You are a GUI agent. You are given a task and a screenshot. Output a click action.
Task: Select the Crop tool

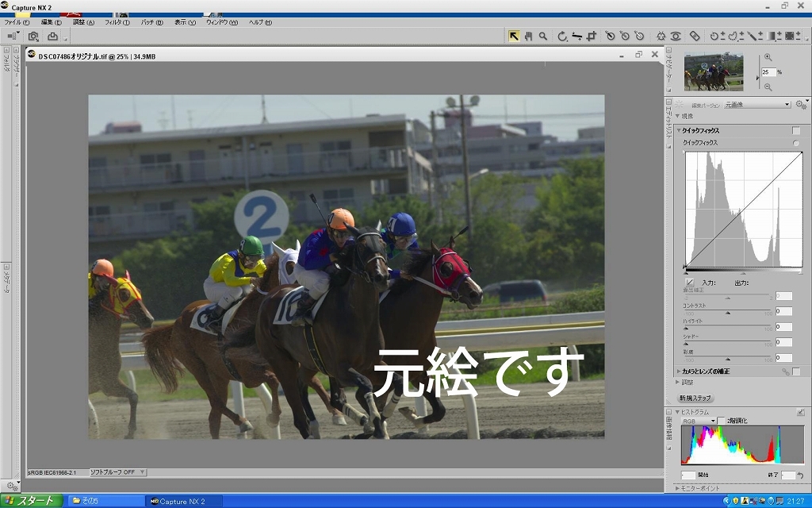pyautogui.click(x=592, y=36)
